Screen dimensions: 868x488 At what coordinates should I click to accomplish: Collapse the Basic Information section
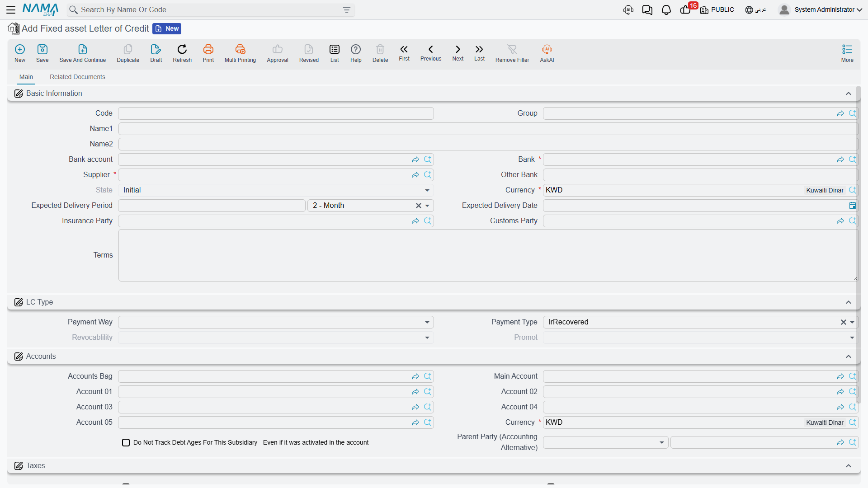coord(848,94)
